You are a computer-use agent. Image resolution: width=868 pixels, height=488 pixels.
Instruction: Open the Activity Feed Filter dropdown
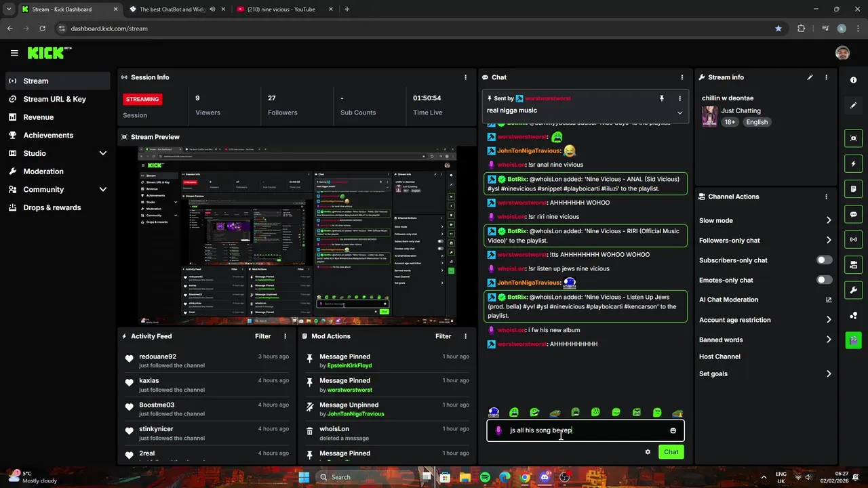point(262,336)
